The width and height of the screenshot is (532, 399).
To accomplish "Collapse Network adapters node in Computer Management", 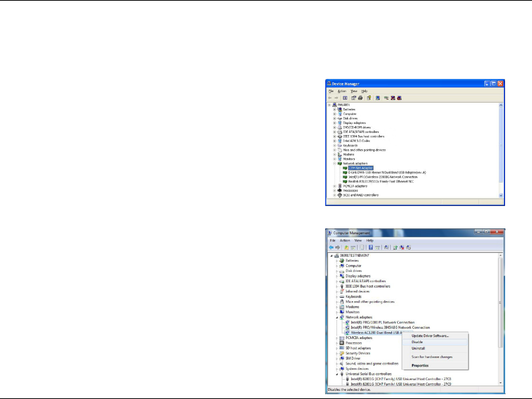I will tap(337, 317).
